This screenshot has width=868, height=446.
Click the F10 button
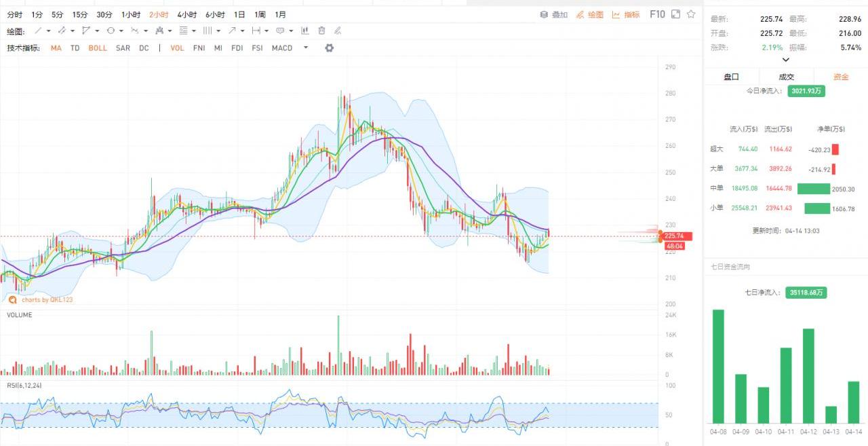pos(657,14)
